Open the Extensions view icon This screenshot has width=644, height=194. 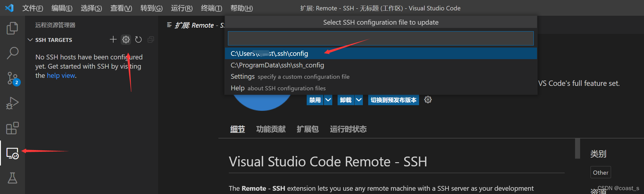pos(12,128)
